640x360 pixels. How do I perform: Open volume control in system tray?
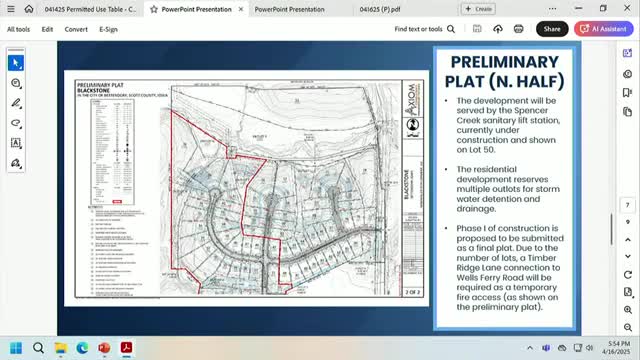pyautogui.click(x=589, y=348)
